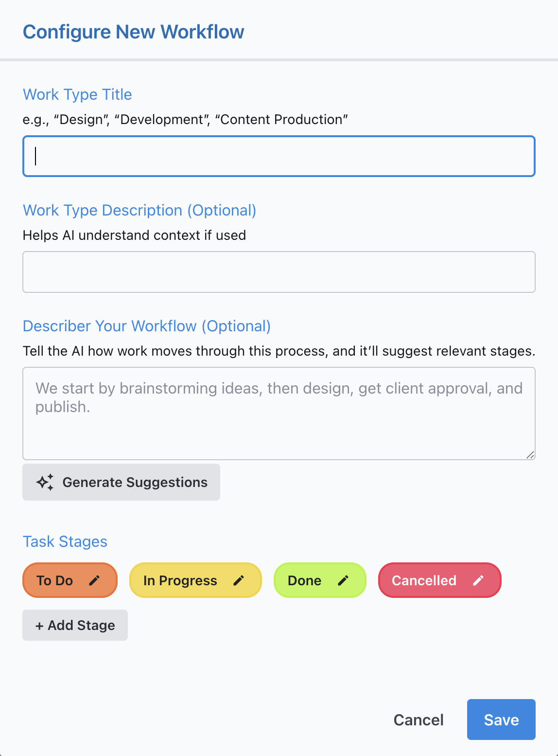Click the pencil icon on the In Progress stage
Screen dimensions: 558x756
point(239,580)
